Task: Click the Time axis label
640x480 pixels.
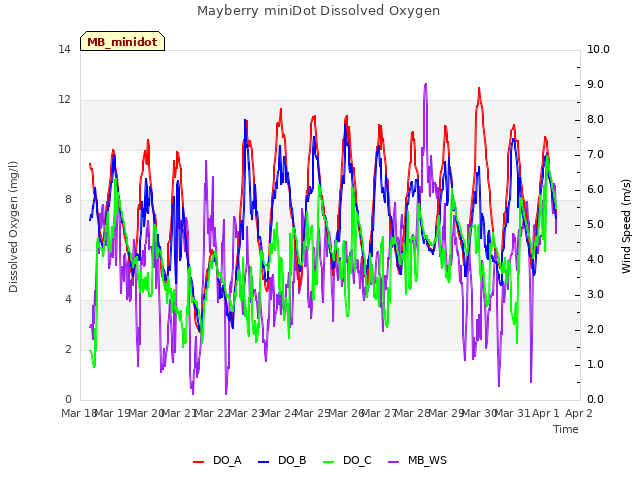Action: tap(566, 429)
